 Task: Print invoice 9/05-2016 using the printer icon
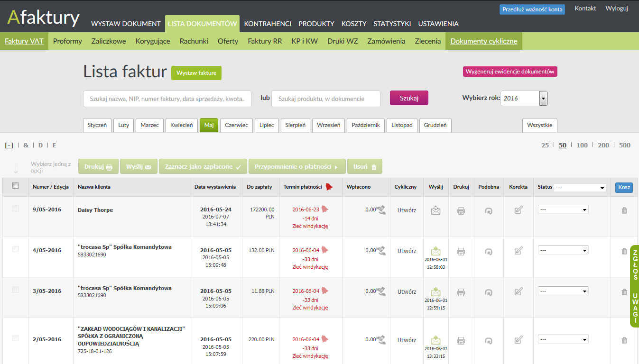(x=461, y=209)
